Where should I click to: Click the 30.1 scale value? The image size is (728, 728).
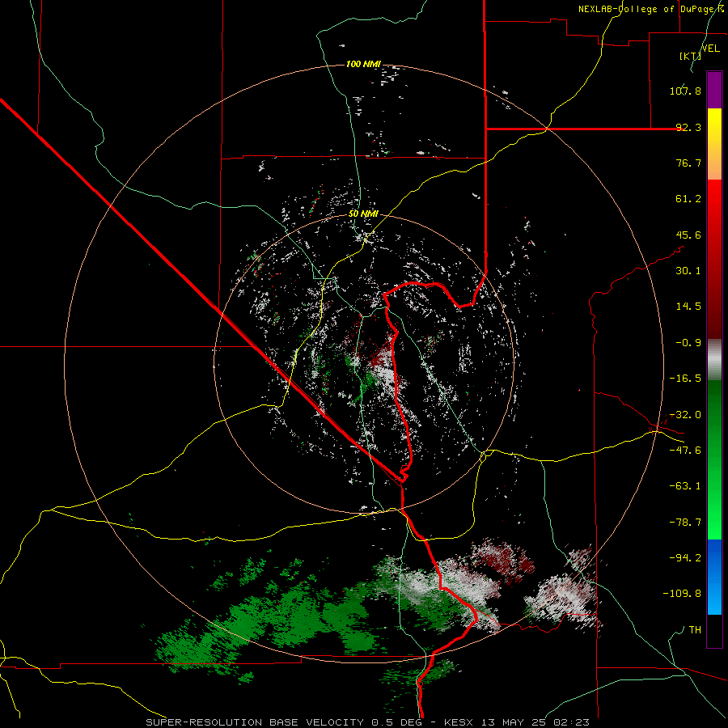tap(688, 271)
